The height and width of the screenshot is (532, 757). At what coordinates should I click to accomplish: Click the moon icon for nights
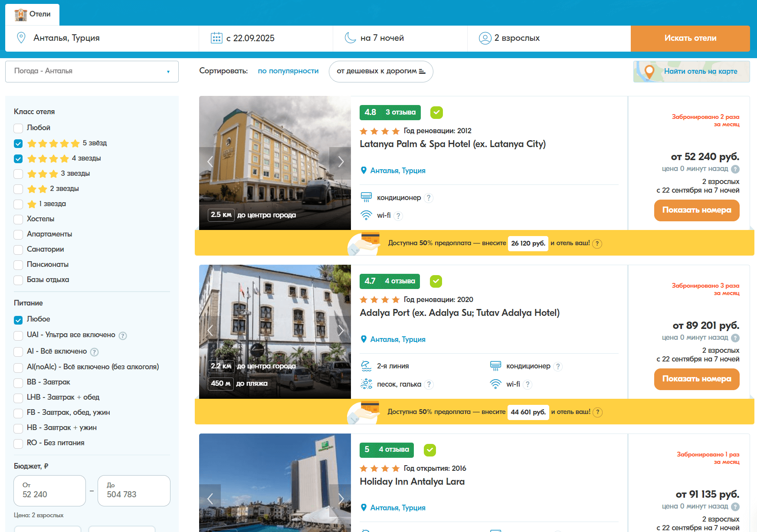pyautogui.click(x=350, y=38)
